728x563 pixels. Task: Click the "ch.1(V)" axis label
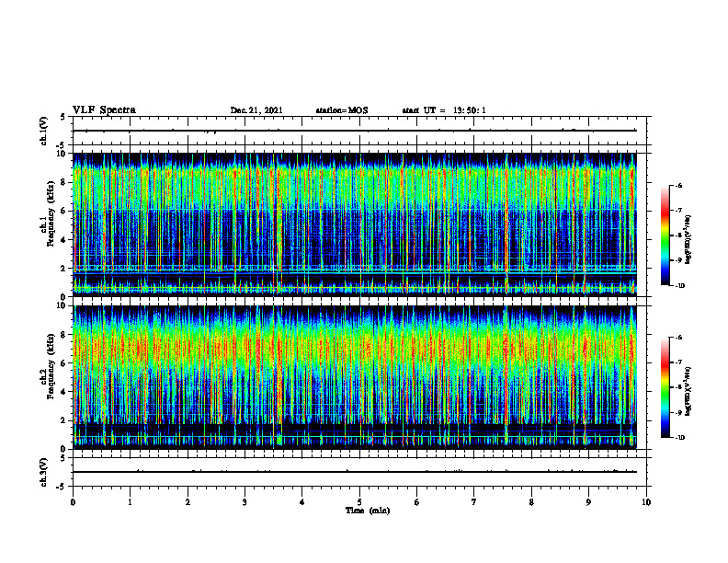pos(44,131)
